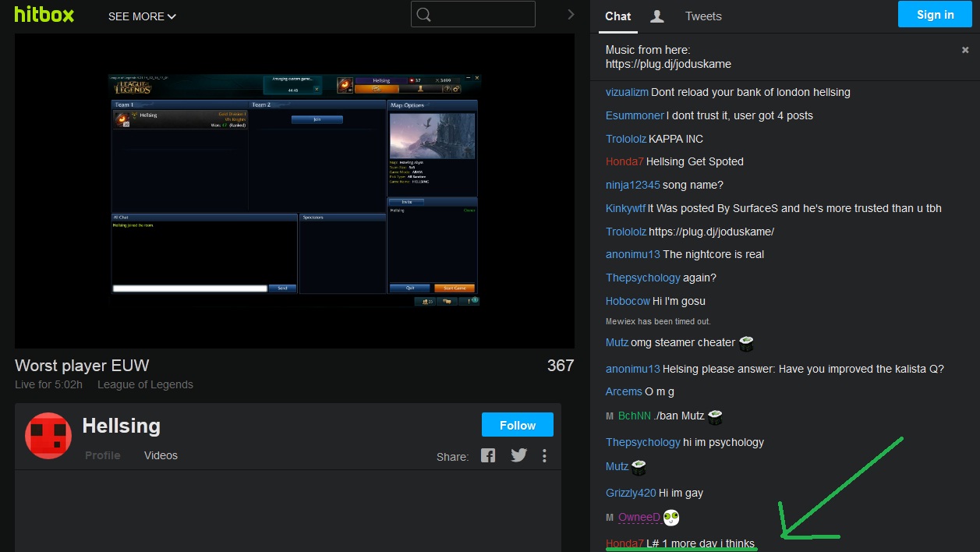Click the Sign in button
Screen dimensions: 980x552
(935, 15)
